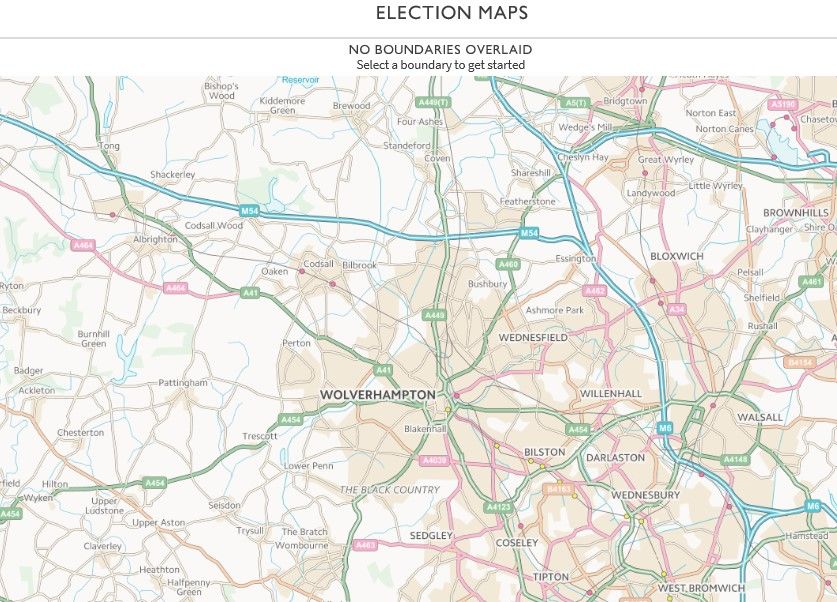Click the M6 motorway badge near Walsall
This screenshot has height=602, width=837.
[665, 427]
